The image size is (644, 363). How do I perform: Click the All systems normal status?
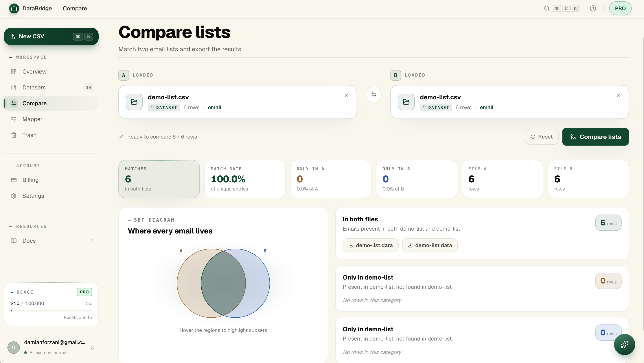46,353
